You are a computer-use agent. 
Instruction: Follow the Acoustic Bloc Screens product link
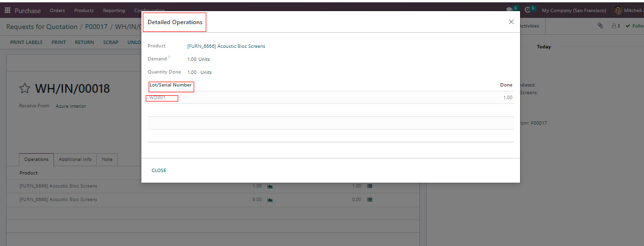pyautogui.click(x=226, y=46)
